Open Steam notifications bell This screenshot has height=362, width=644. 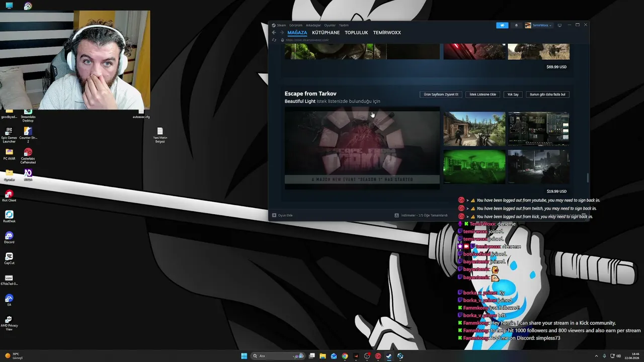(516, 25)
